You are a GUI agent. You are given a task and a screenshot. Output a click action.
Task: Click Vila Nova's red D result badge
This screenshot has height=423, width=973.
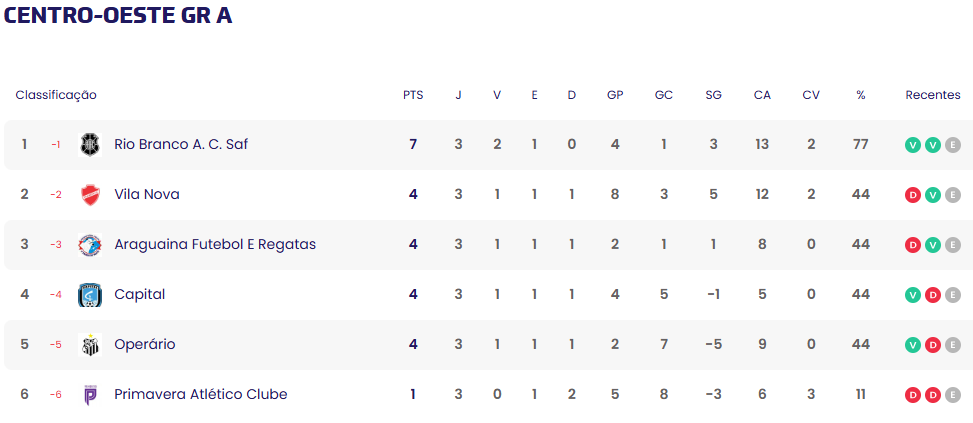coord(912,195)
